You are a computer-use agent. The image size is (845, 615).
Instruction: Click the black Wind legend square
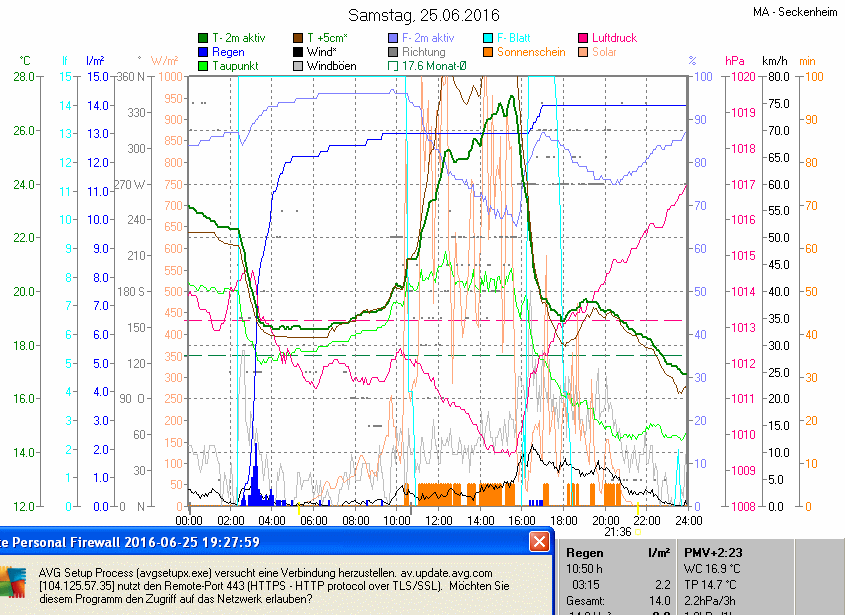[298, 52]
